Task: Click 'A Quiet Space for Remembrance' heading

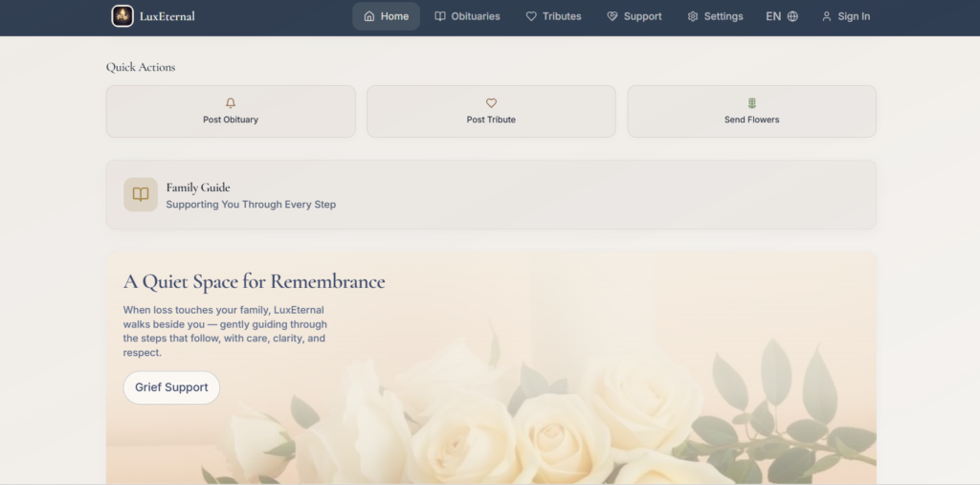Action: point(254,282)
